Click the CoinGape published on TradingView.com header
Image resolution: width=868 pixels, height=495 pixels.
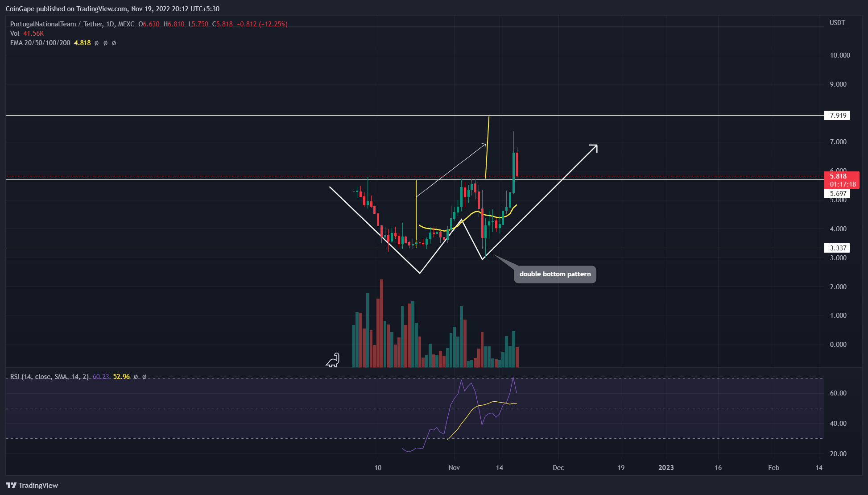click(x=112, y=8)
